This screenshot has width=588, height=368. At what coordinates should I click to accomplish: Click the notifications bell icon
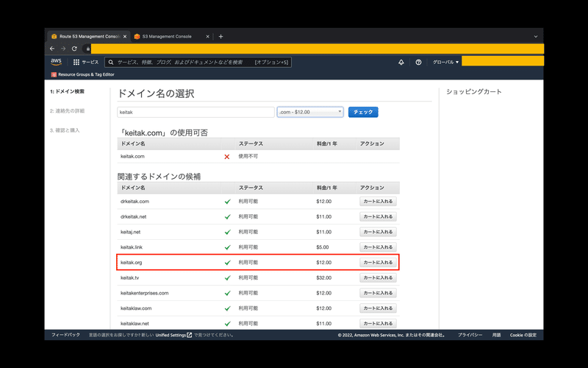click(401, 63)
